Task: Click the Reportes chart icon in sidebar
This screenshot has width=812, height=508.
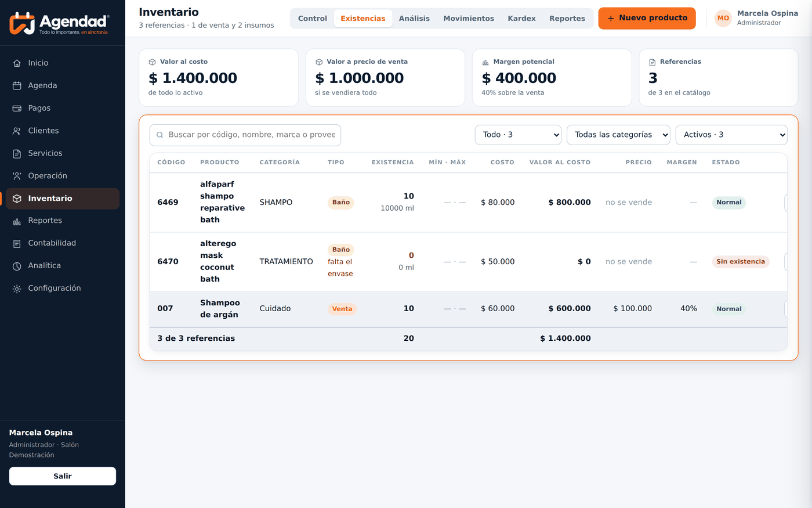Action: pos(17,221)
